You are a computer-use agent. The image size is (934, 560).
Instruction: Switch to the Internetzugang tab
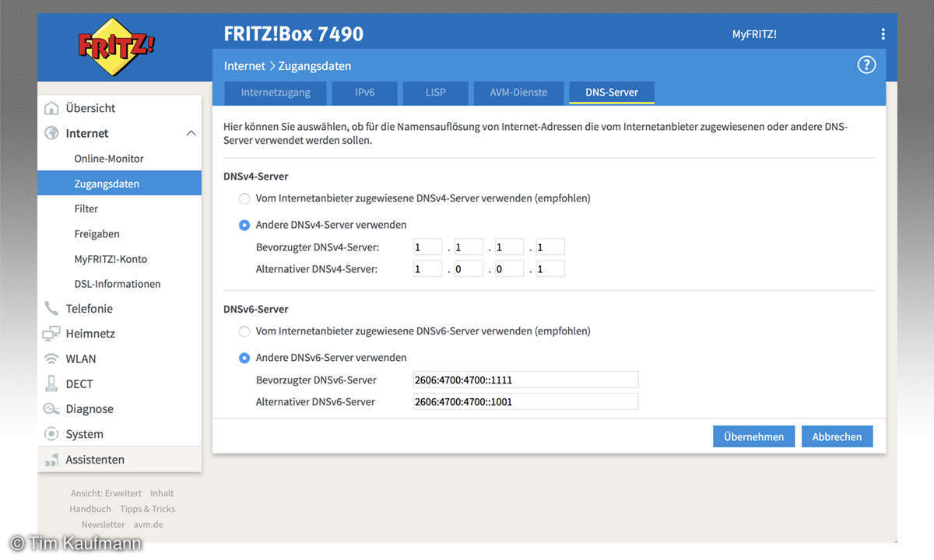pyautogui.click(x=276, y=93)
